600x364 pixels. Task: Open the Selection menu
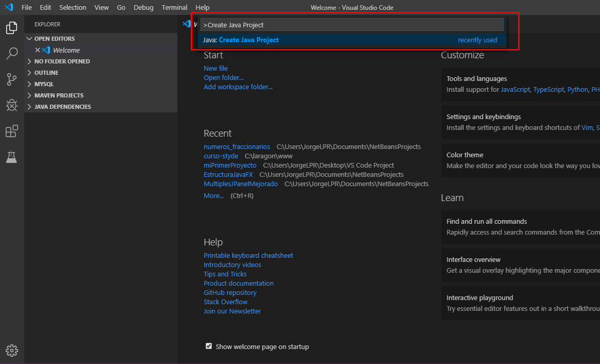(73, 7)
